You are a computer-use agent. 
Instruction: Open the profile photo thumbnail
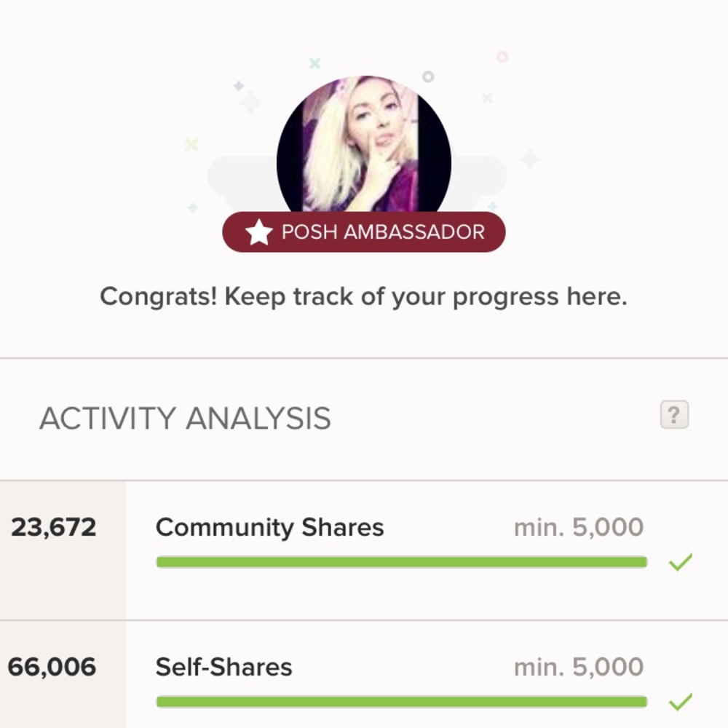pyautogui.click(x=363, y=146)
